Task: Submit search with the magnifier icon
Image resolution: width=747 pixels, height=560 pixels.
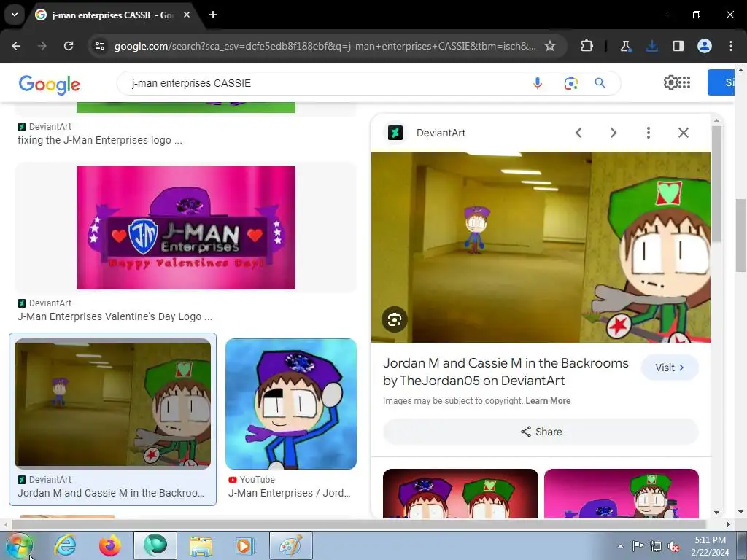Action: pos(600,83)
